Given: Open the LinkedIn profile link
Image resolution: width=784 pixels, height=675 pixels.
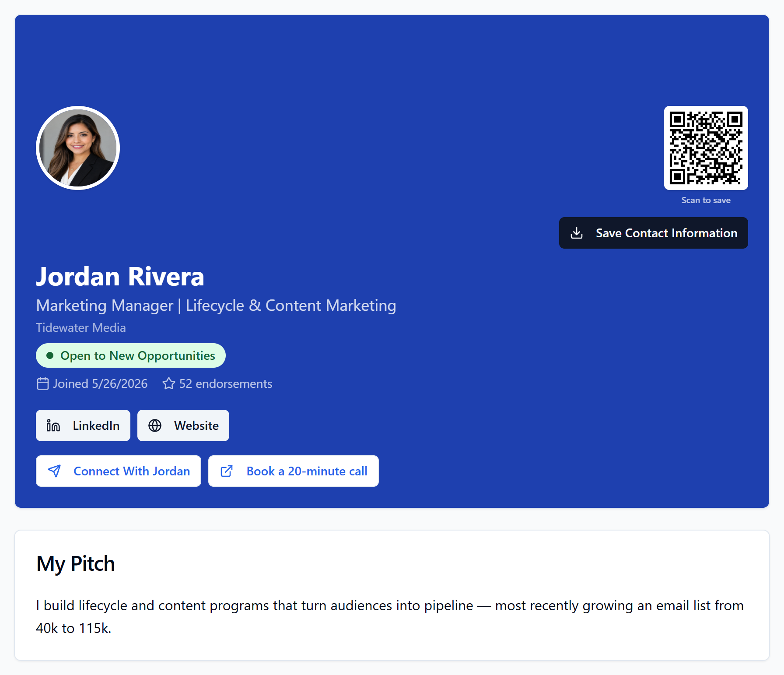Looking at the screenshot, I should click(x=83, y=425).
